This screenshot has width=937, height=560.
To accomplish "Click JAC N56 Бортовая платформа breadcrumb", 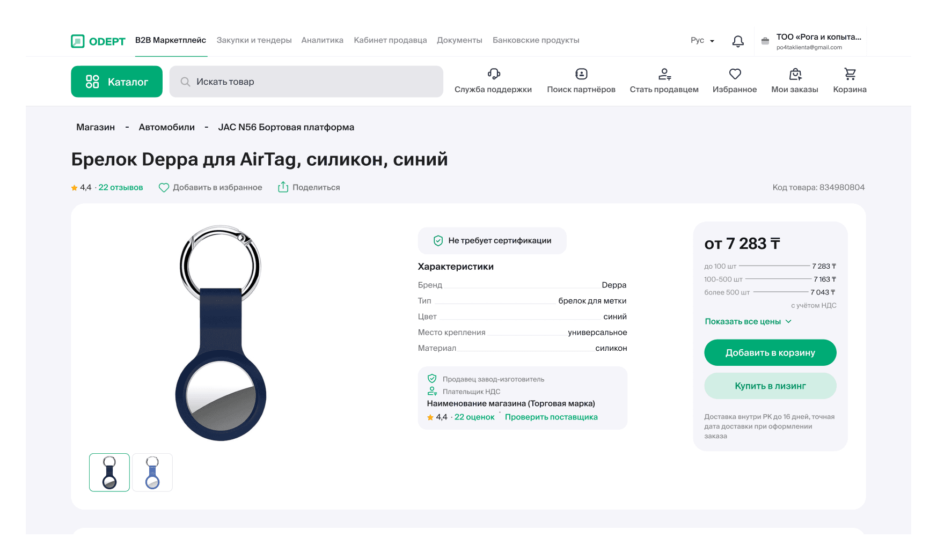I will point(286,127).
